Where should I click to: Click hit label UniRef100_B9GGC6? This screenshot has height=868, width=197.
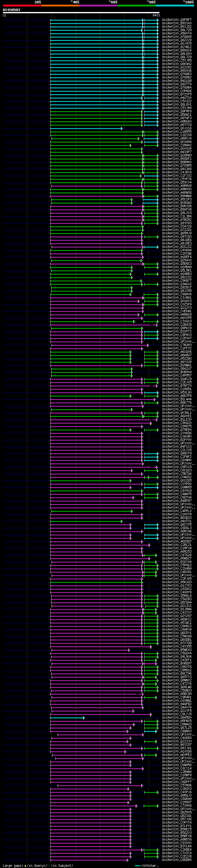(177, 50)
